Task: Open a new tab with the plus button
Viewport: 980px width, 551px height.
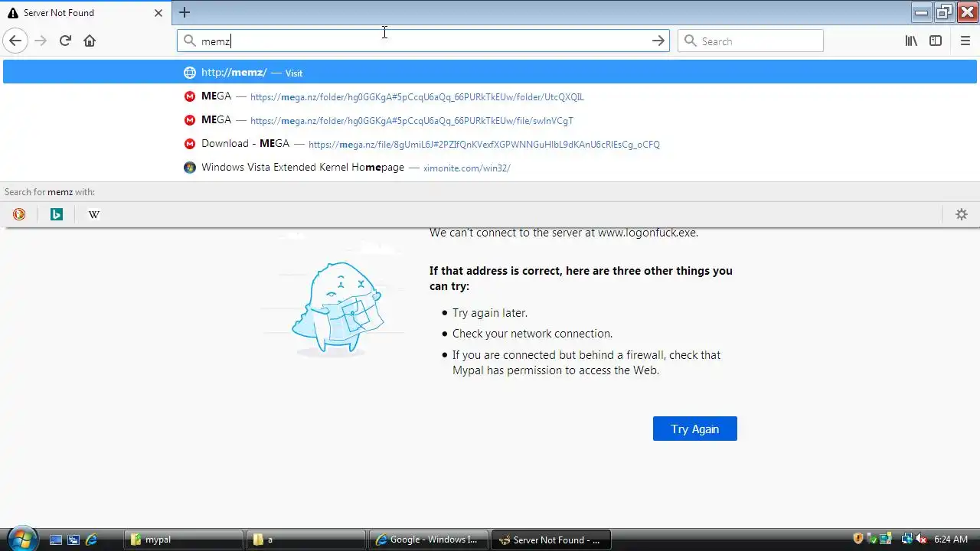Action: tap(185, 12)
